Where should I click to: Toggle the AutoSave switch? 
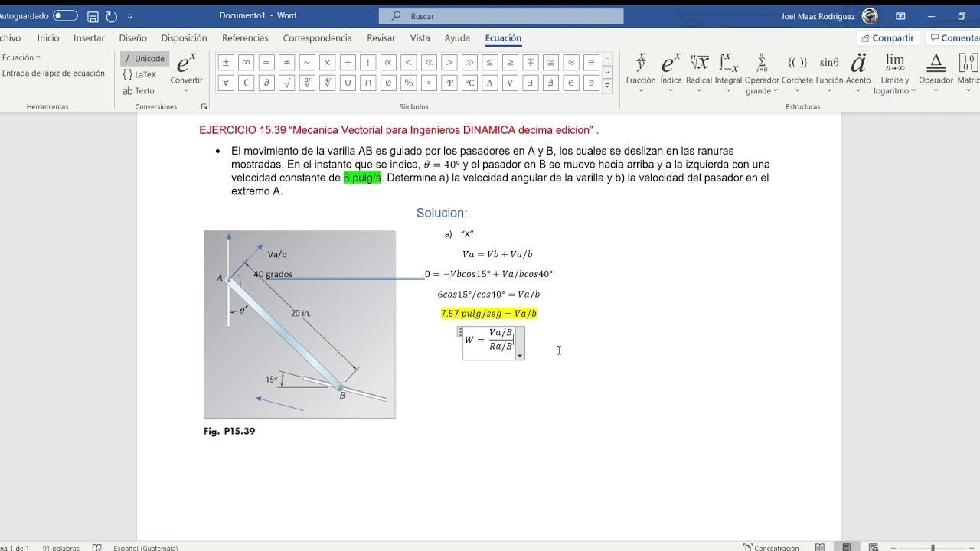[65, 16]
